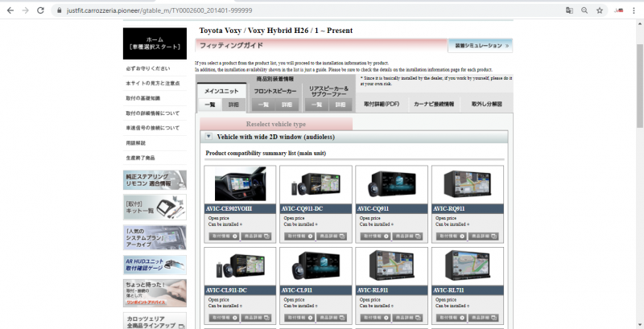This screenshot has width=644, height=329.
Task: Open the Google Translate icon in address bar
Action: click(x=569, y=10)
